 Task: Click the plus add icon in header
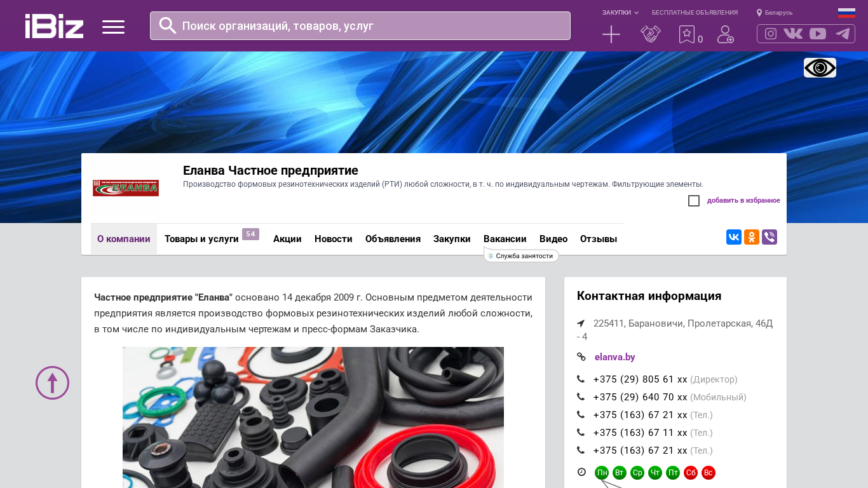click(x=611, y=34)
